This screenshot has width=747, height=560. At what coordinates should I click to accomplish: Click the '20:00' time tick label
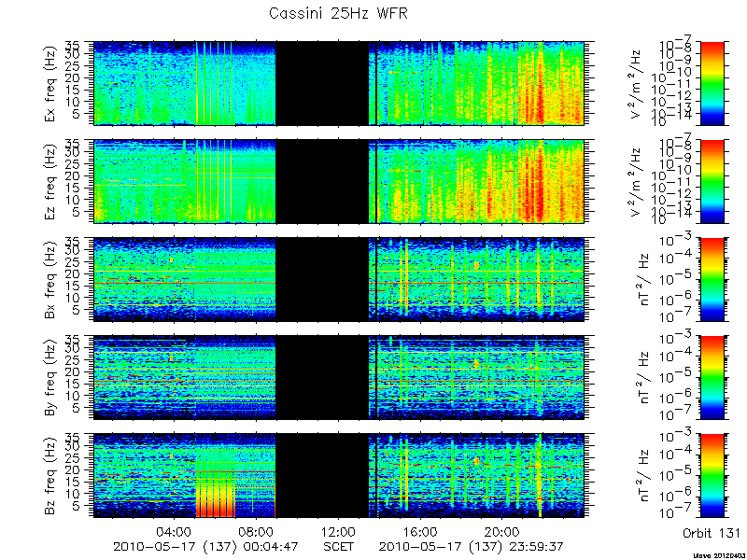click(502, 531)
